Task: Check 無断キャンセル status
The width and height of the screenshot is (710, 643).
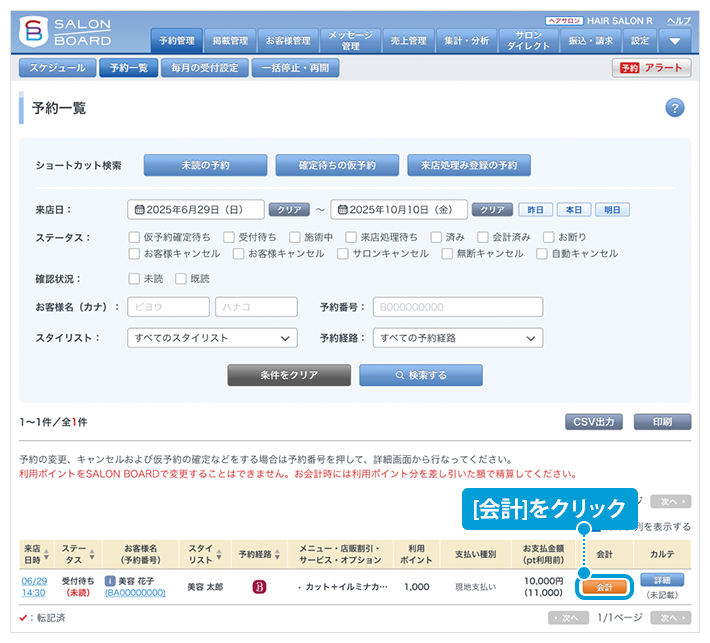Action: pos(447,254)
